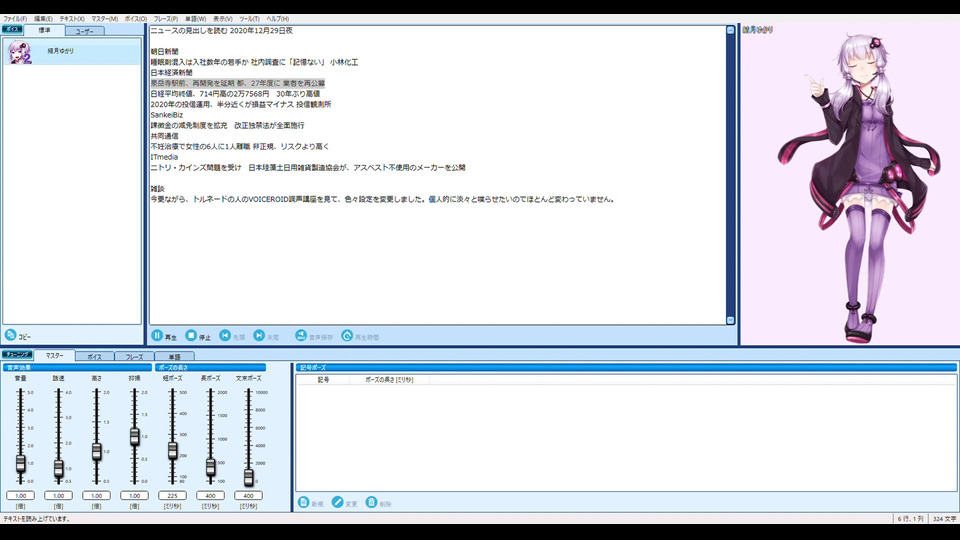Viewport: 960px width, 540px height.
Task: Open the 編集(E) menu
Action: (x=43, y=19)
